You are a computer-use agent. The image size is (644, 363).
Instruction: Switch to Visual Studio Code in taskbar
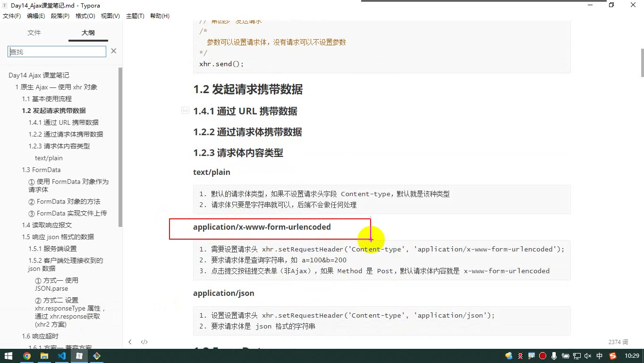(61, 356)
